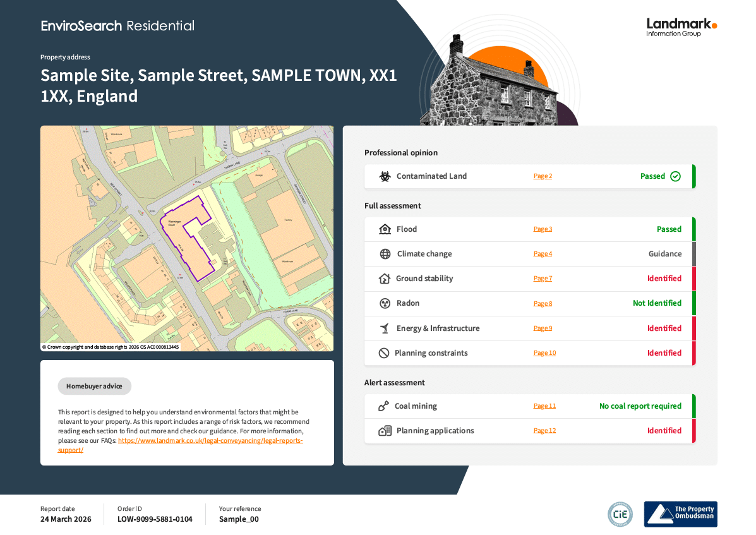Click the Contaminated Land biohazard icon
This screenshot has width=756, height=535.
click(385, 176)
